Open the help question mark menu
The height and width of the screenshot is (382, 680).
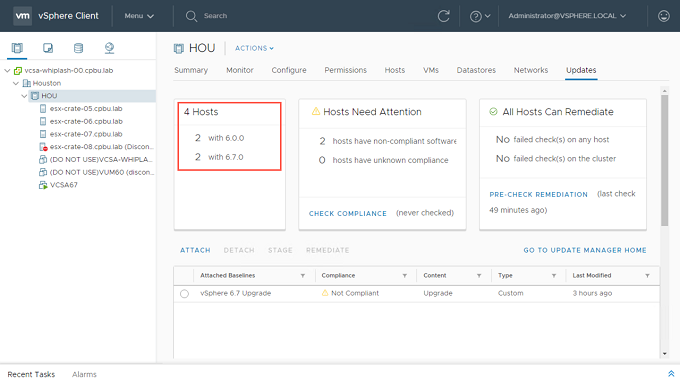point(480,16)
